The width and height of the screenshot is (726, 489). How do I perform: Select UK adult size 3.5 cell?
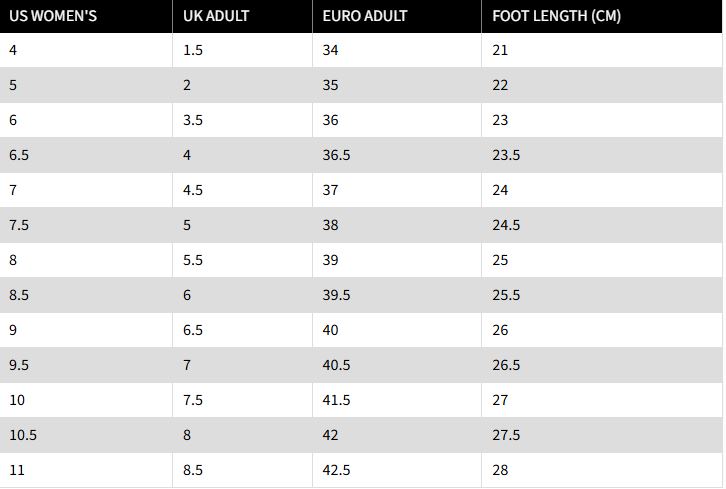tap(193, 120)
